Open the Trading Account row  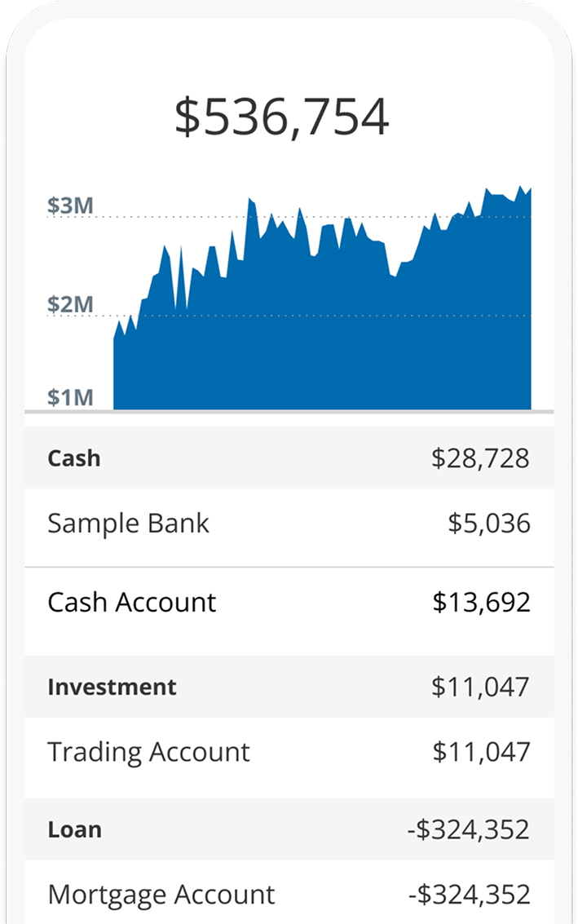point(148,752)
